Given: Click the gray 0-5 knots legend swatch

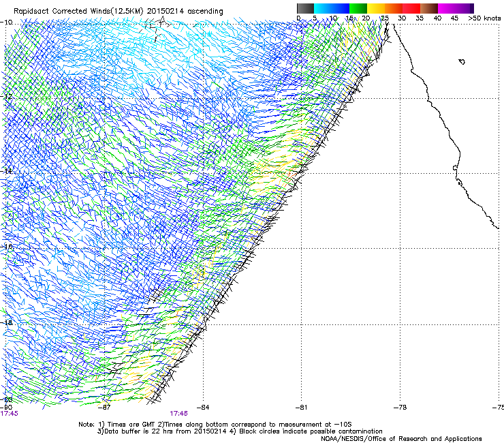Looking at the screenshot, I should 305,8.
